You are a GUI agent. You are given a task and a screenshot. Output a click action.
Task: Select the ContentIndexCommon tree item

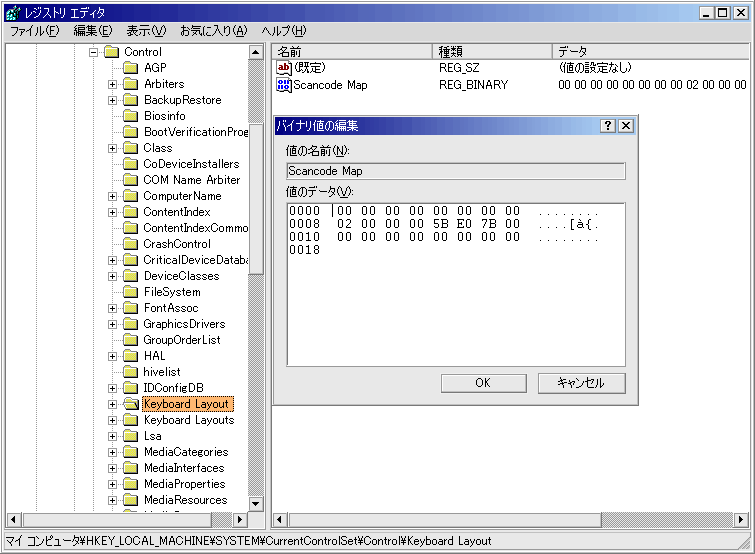[195, 228]
